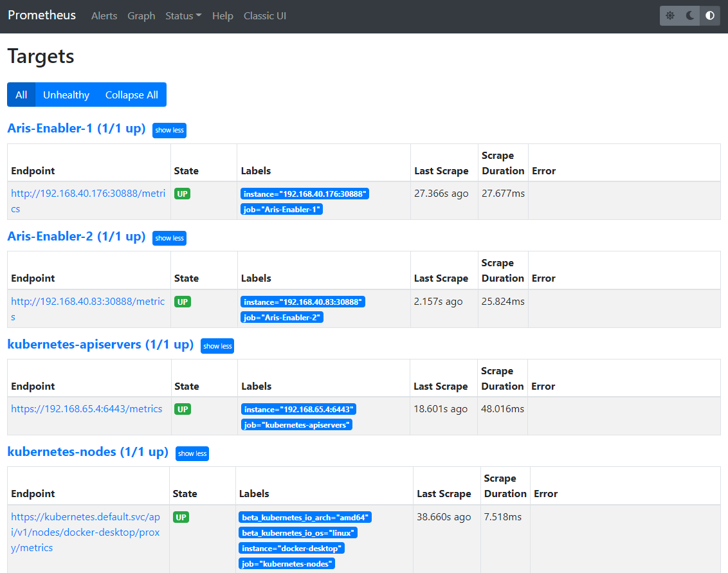Click scrape duration 25.824ms

(x=503, y=302)
